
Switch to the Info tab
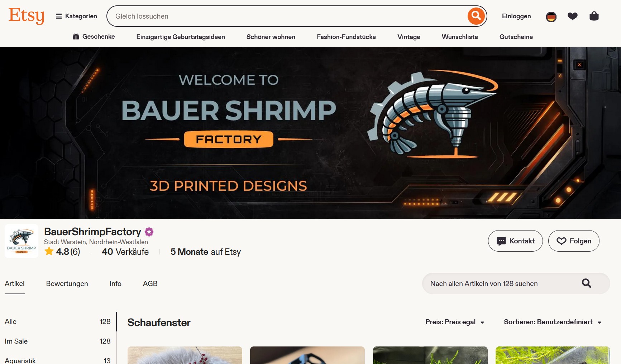tap(115, 283)
